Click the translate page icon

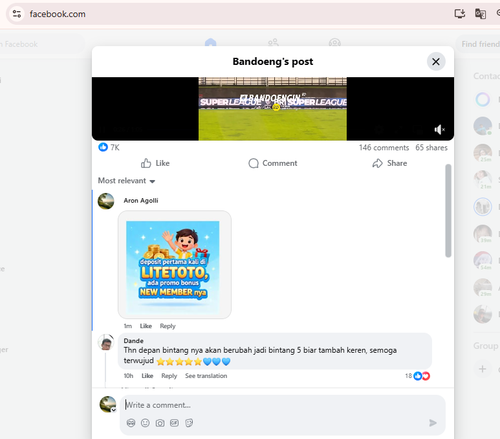pos(480,14)
